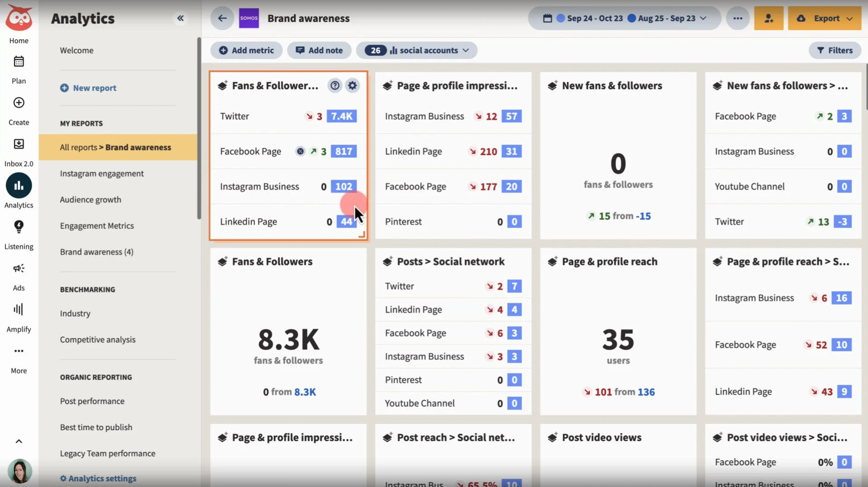Click the layers icon on Page & profile reach tile
Image resolution: width=868 pixels, height=487 pixels.
pos(552,261)
